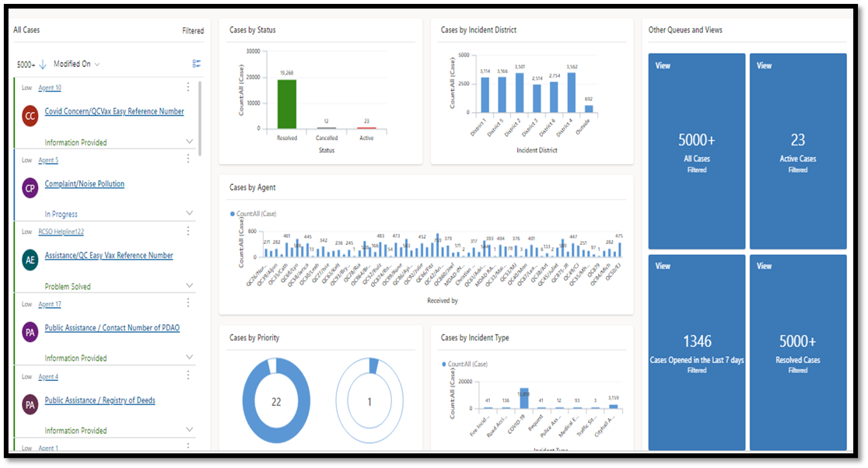The height and width of the screenshot is (468, 868).
Task: Click the CC avatar for Covid Concern case
Action: tap(30, 116)
